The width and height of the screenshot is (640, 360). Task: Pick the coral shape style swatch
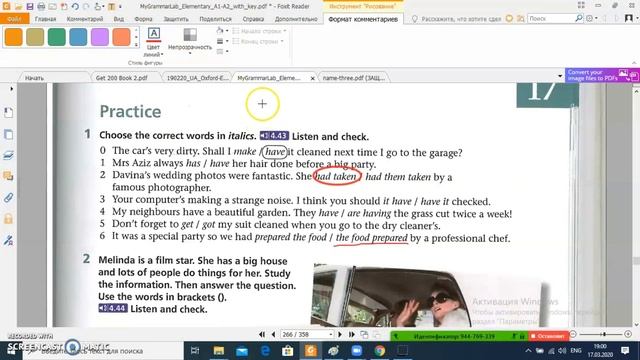(121, 37)
